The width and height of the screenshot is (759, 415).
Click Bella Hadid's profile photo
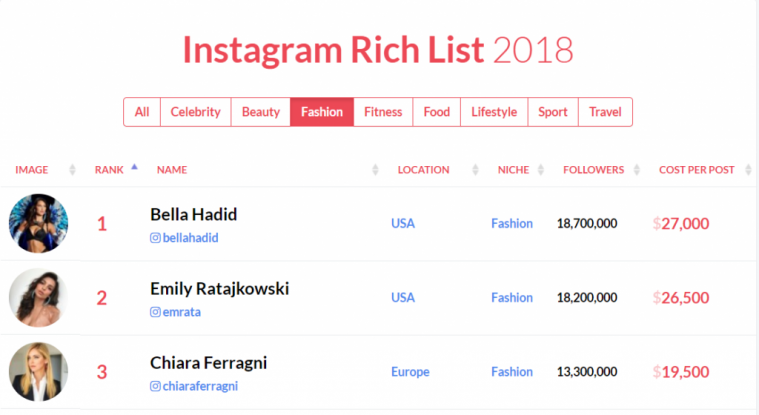point(38,224)
